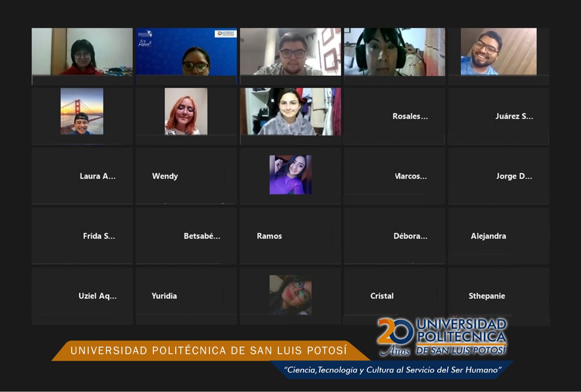The image size is (581, 392).
Task: Select the Jorge D... participant tile
Action: (498, 176)
